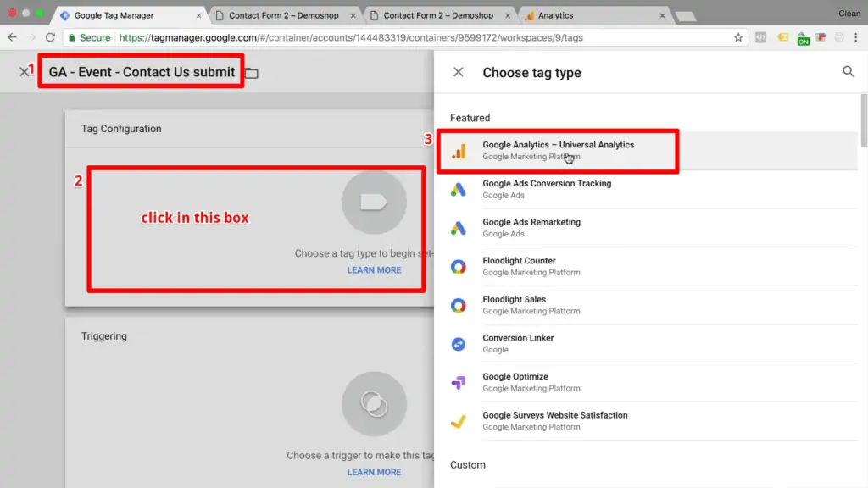
Task: Click the tag type panel scrollbar
Action: pyautogui.click(x=864, y=120)
